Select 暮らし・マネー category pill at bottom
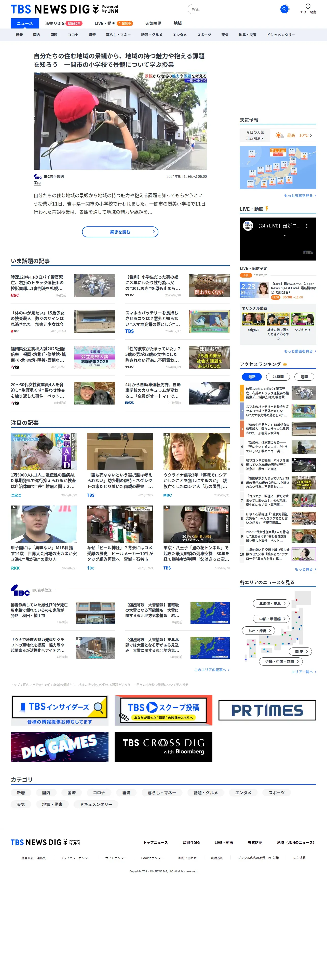The image size is (327, 980). (162, 792)
